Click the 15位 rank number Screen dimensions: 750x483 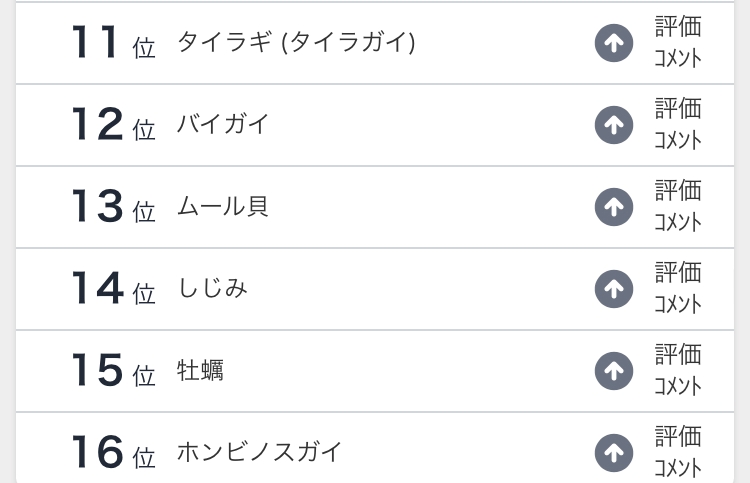(x=113, y=371)
